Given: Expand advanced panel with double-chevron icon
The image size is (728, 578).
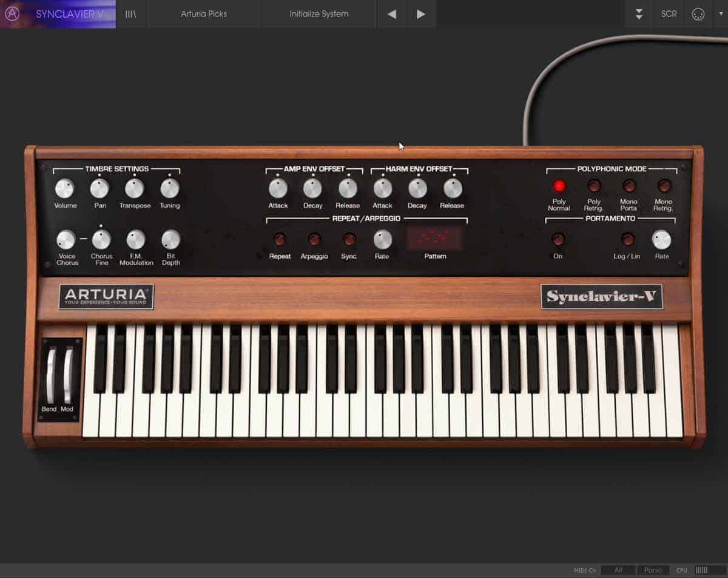Looking at the screenshot, I should (x=639, y=14).
